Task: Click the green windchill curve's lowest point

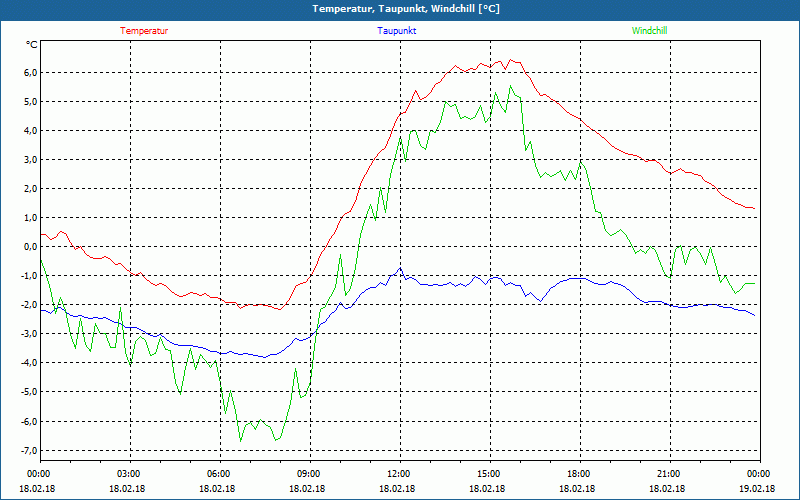Action: pyautogui.click(x=241, y=441)
